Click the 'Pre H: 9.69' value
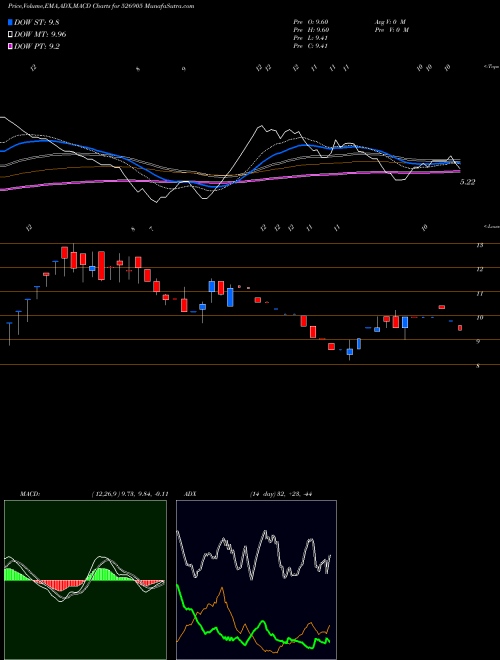The image size is (500, 660). [311, 30]
